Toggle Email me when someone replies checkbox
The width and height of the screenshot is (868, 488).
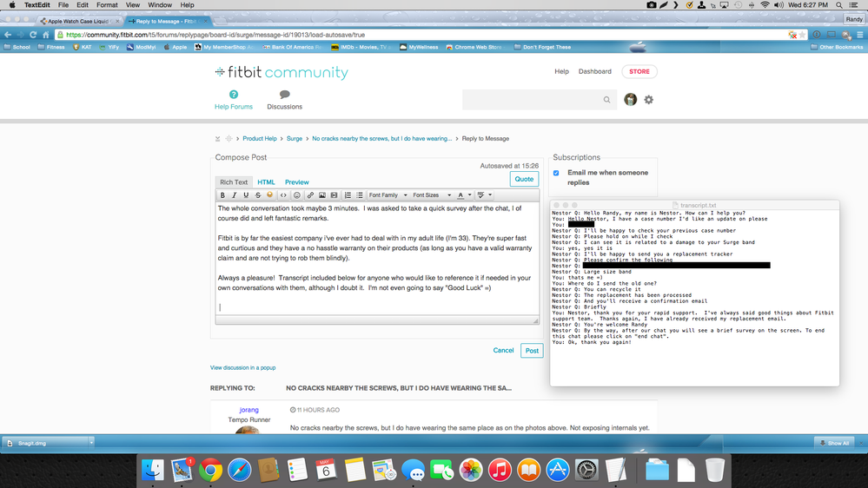point(556,173)
